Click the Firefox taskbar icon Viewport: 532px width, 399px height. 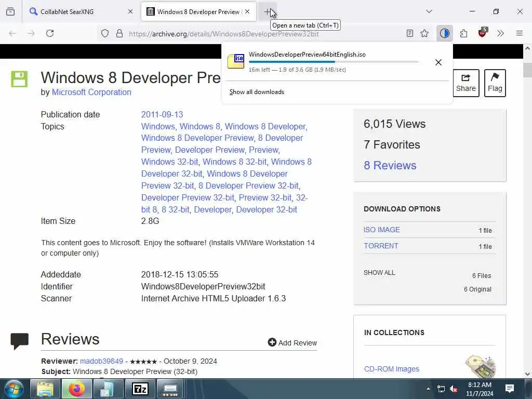pyautogui.click(x=77, y=389)
